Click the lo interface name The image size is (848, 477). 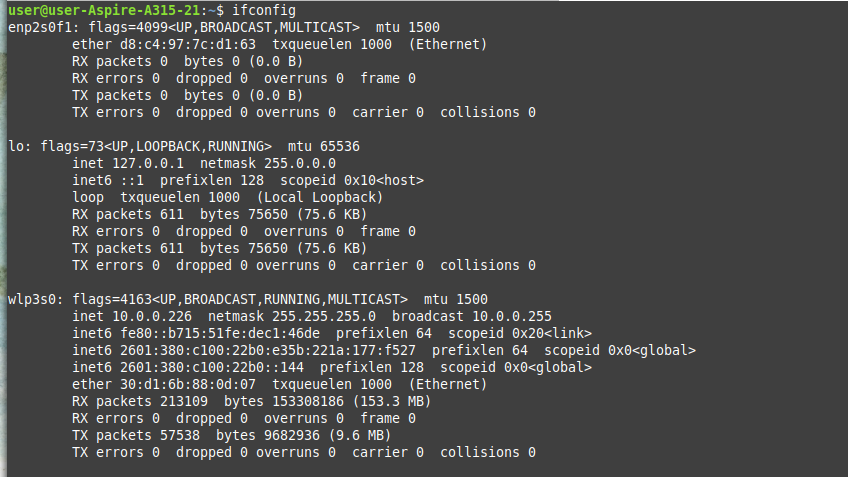click(16, 147)
